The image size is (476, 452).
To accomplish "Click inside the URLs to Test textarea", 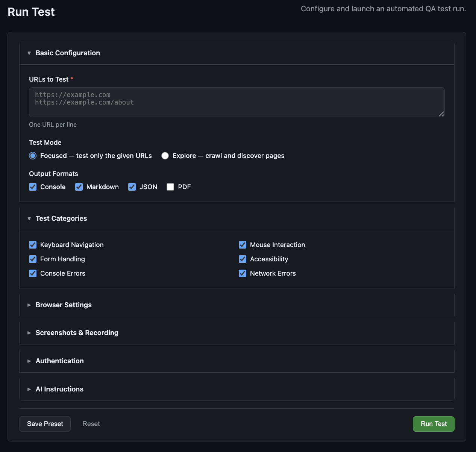I will coord(236,102).
